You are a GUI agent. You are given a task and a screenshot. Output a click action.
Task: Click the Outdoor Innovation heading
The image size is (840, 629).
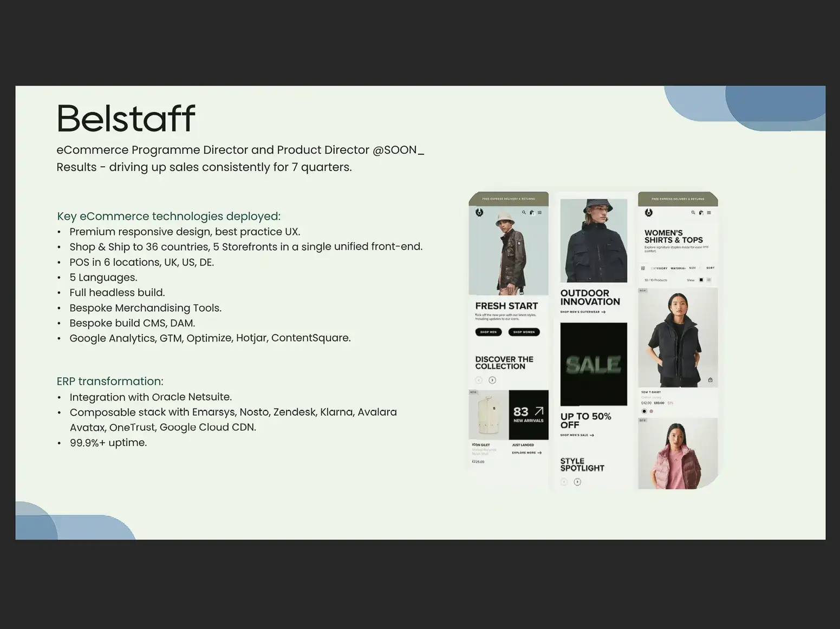click(x=590, y=297)
